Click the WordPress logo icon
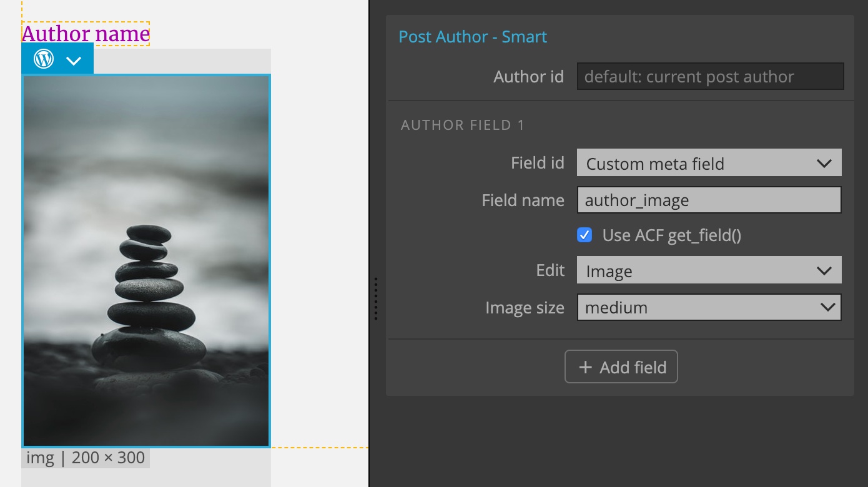 point(44,59)
